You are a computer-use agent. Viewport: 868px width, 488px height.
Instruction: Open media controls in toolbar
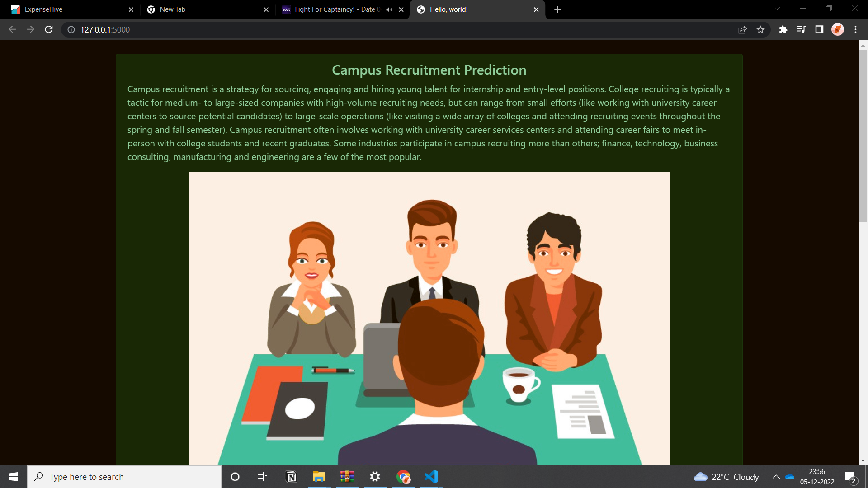point(801,30)
